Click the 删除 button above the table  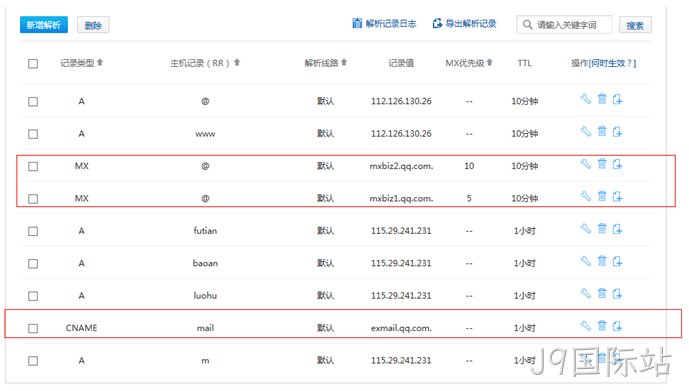tap(93, 25)
